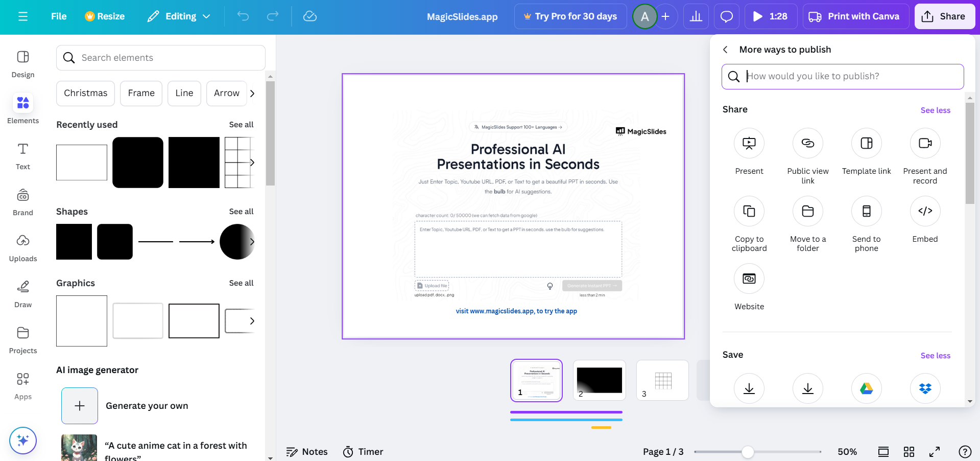Choose the Present and record option
Screen dimensions: 980x461
925,156
